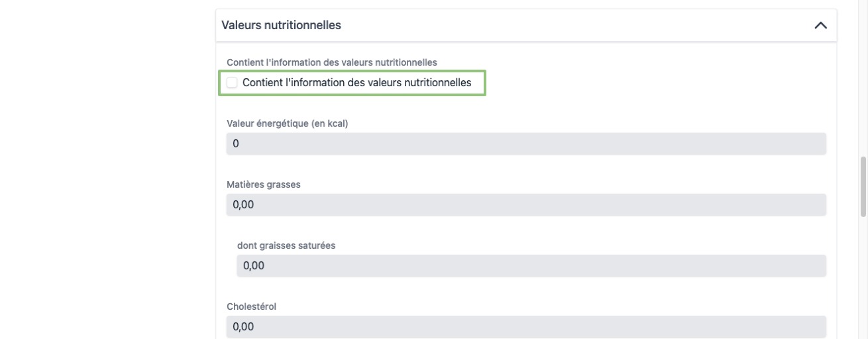This screenshot has height=339, width=868.
Task: Click the 0,00 value under Matières grasses
Action: coord(243,205)
